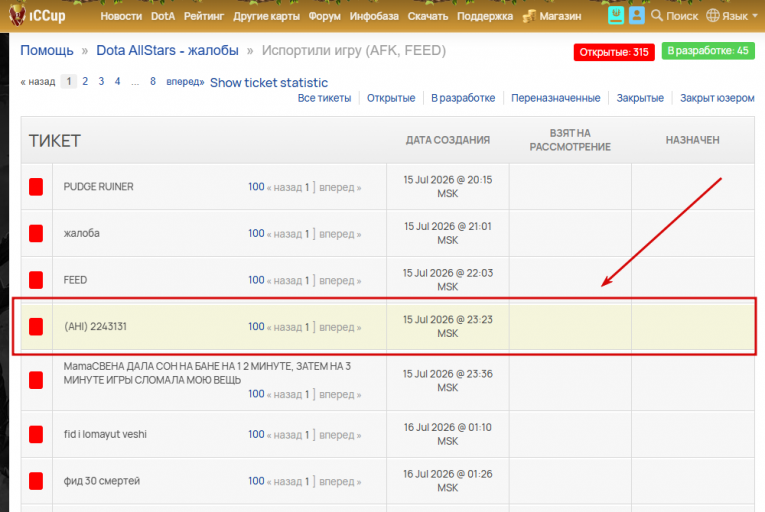Open the Новости menu
Screen dimensions: 765x512
coord(121,16)
